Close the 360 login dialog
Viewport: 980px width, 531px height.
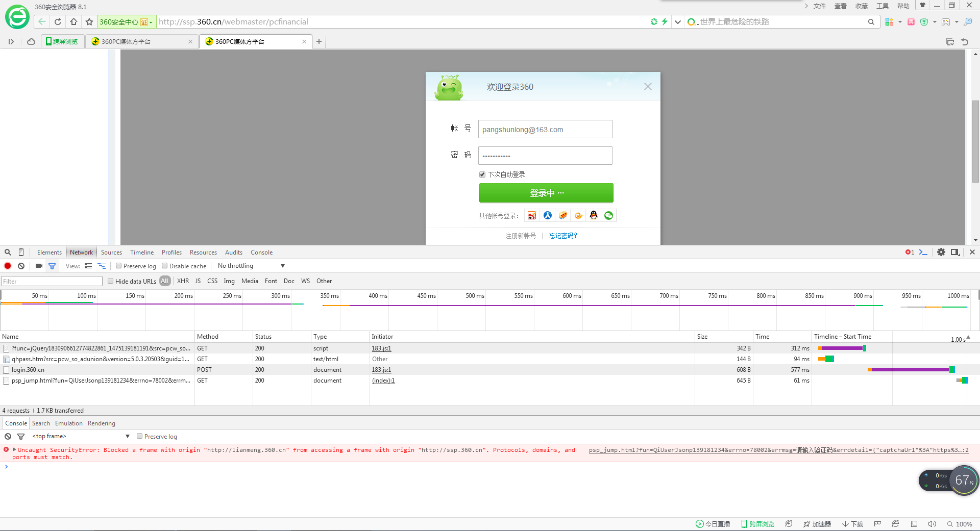point(648,87)
